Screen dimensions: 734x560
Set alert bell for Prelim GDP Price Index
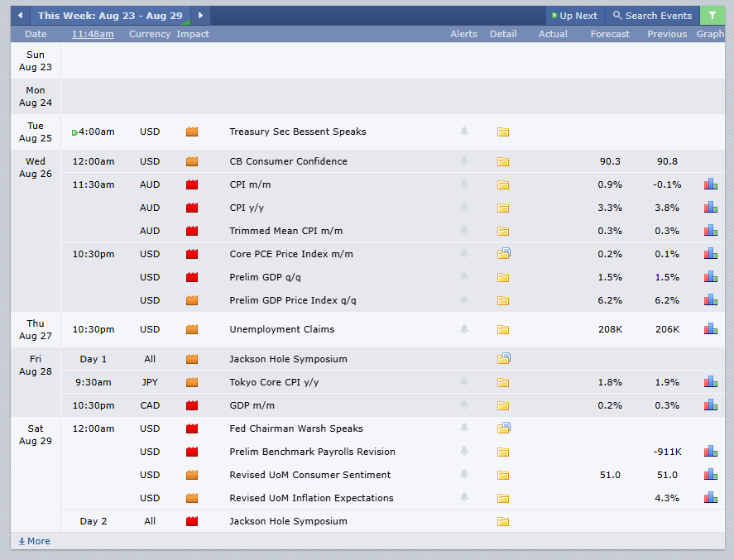[x=464, y=300]
